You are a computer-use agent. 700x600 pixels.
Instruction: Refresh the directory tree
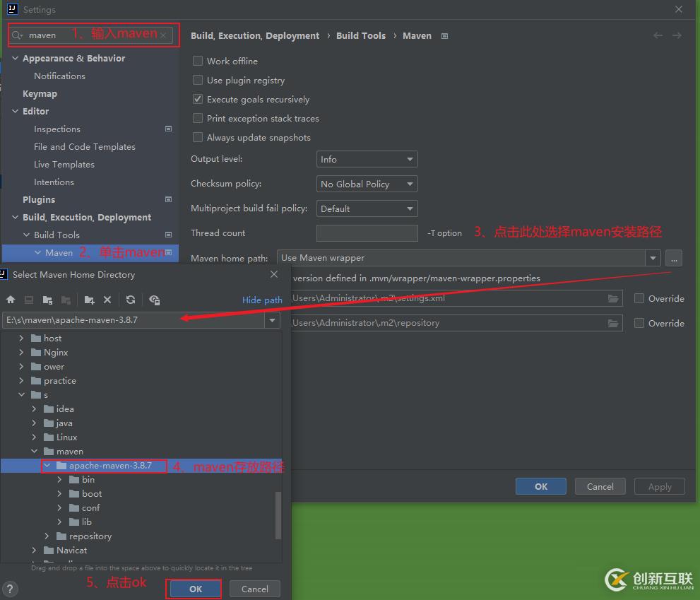[x=131, y=300]
